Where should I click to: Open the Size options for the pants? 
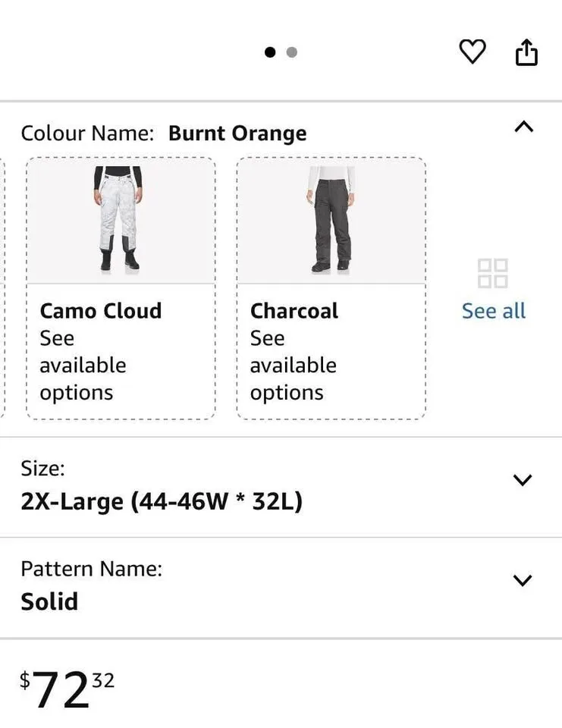(522, 480)
